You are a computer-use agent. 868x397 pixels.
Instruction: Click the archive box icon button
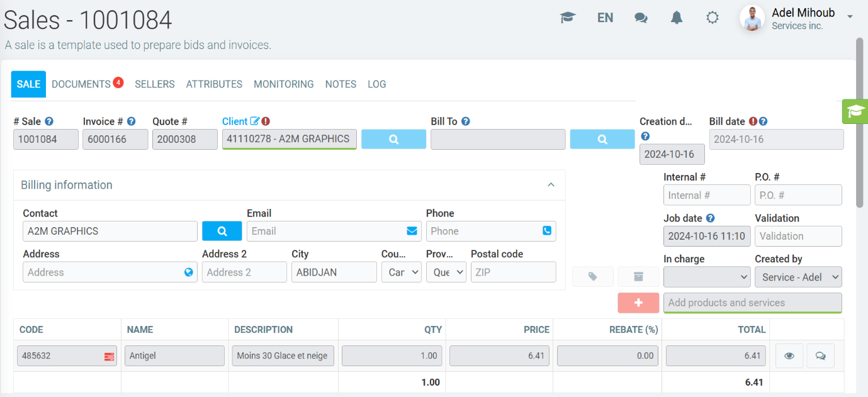[638, 277]
